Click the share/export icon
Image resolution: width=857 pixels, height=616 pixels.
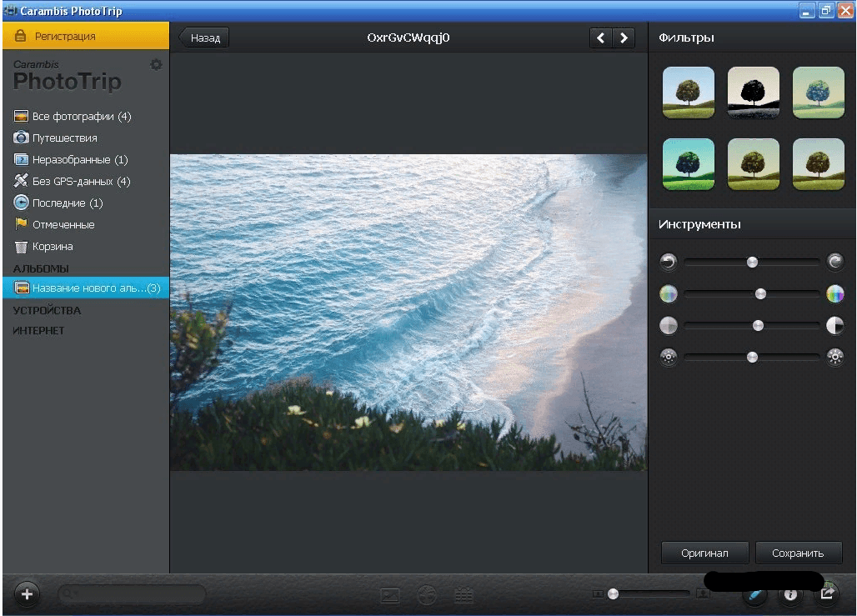tap(827, 594)
